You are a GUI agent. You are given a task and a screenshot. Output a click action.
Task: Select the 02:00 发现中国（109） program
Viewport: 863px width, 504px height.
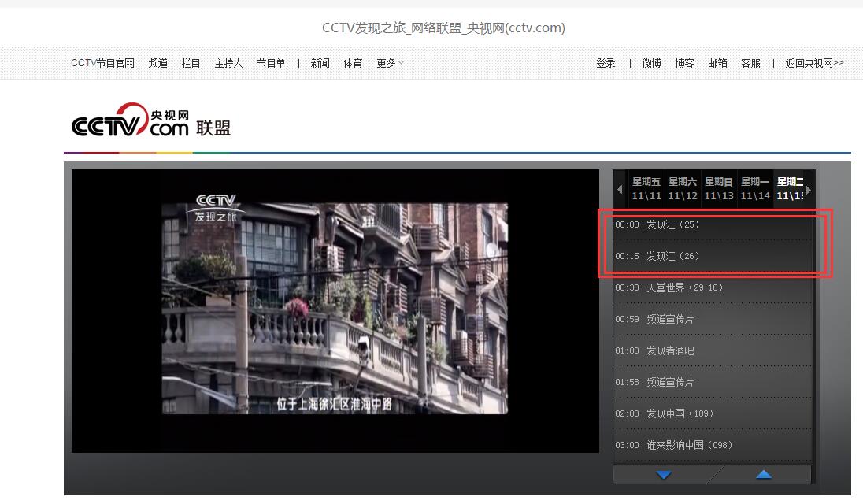point(713,413)
